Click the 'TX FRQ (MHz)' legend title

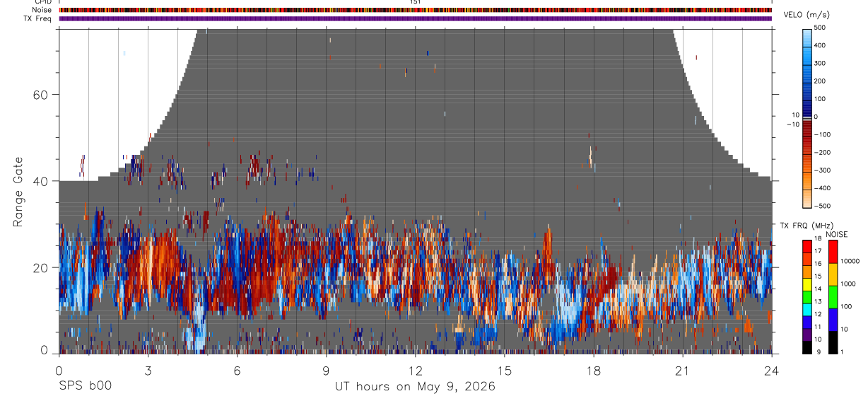pos(807,226)
